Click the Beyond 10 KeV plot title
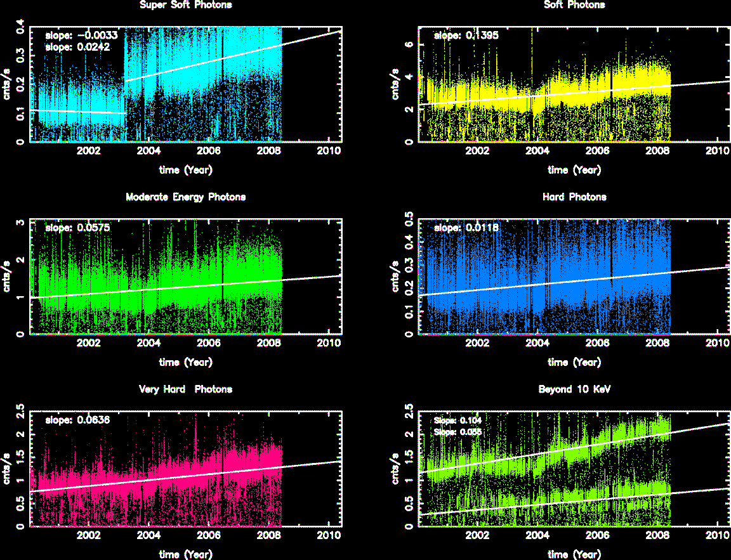This screenshot has height=560, width=731. (574, 389)
